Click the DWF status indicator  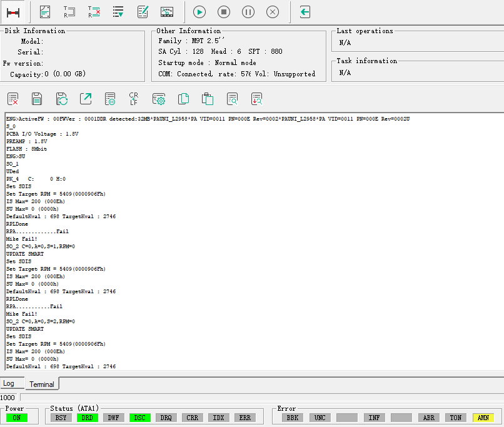pyautogui.click(x=113, y=418)
